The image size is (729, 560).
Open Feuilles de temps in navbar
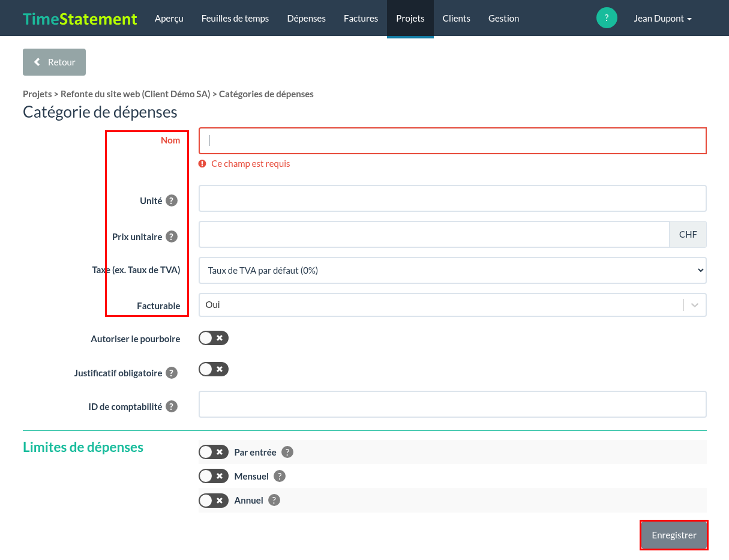[235, 19]
